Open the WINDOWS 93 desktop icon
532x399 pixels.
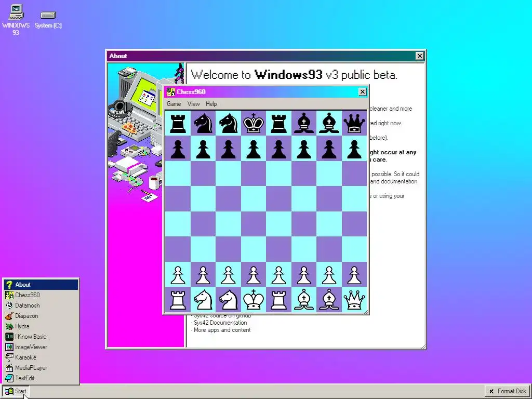pyautogui.click(x=16, y=20)
